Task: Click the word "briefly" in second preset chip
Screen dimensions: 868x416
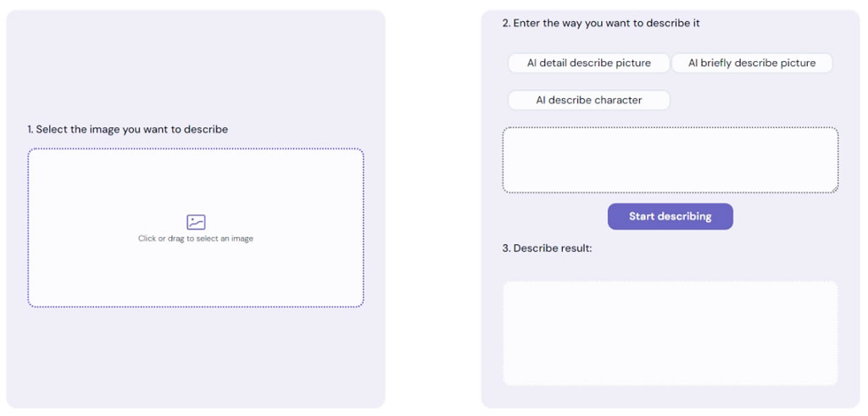Action: [719, 63]
